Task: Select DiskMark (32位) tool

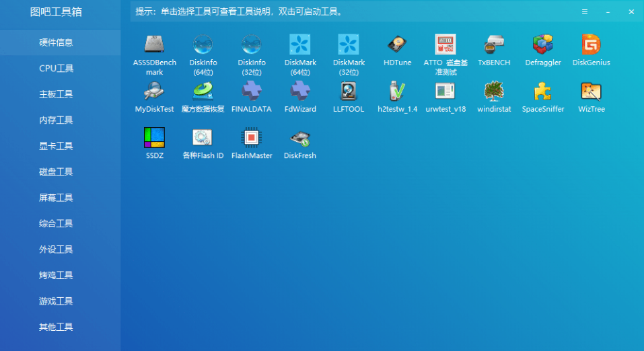Action: coord(349,44)
